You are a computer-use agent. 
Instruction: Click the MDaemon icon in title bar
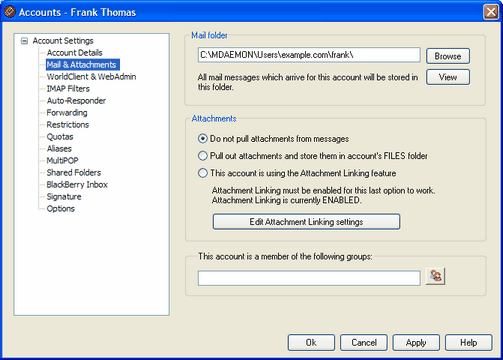pyautogui.click(x=9, y=12)
